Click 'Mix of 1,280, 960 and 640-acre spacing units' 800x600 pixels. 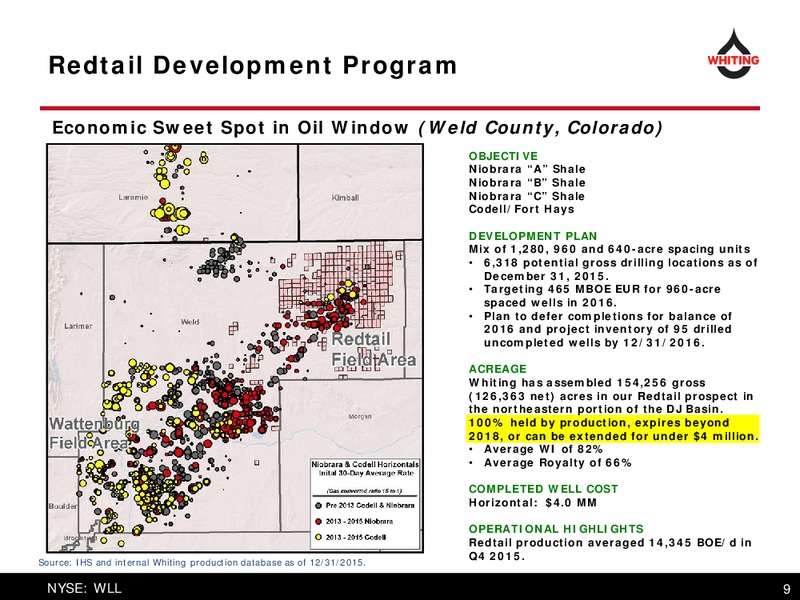[610, 249]
